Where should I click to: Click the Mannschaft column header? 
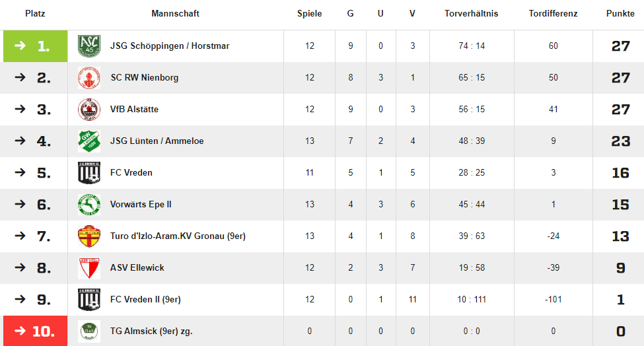click(x=176, y=14)
